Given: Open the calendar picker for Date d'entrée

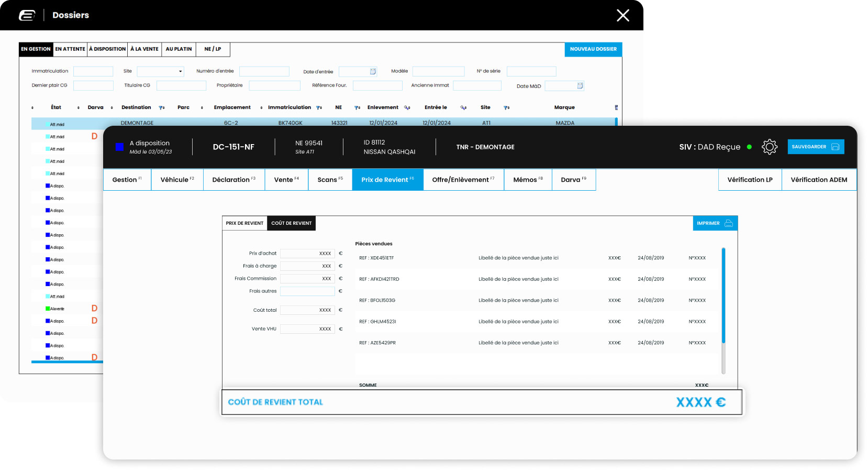Looking at the screenshot, I should 373,71.
